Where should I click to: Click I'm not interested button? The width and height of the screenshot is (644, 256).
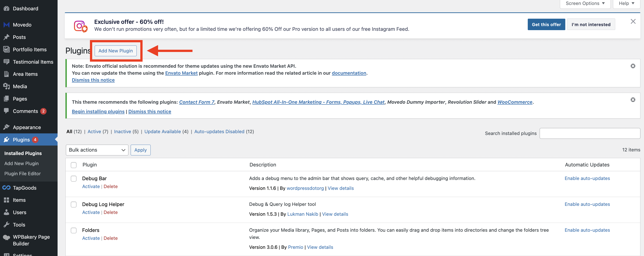click(591, 25)
